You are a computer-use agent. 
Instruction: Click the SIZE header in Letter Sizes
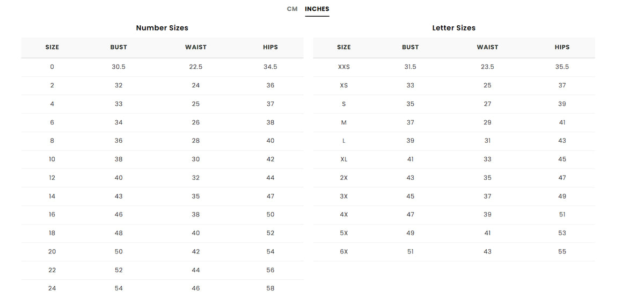point(344,47)
